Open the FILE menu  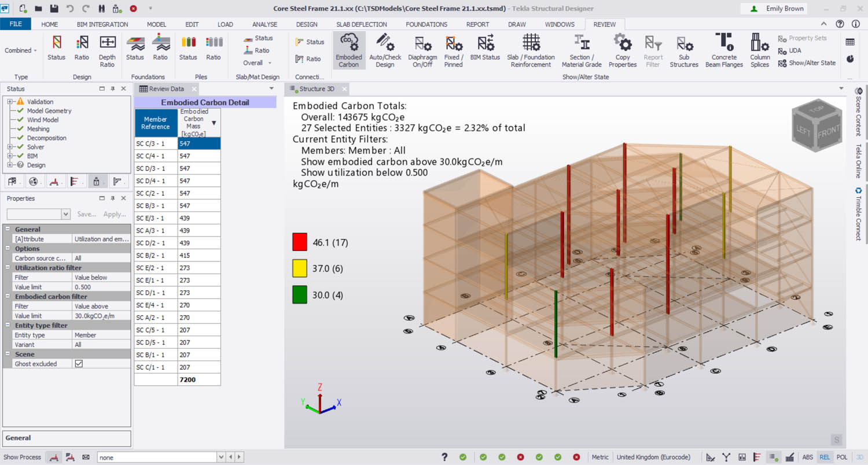16,24
